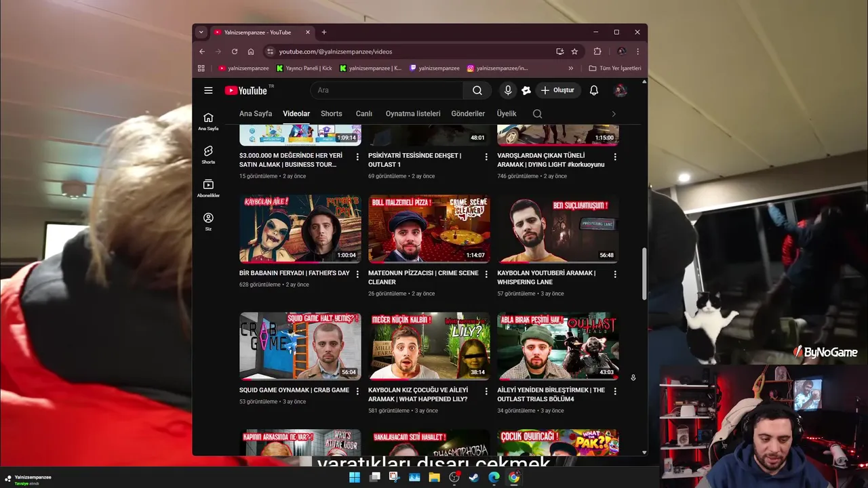This screenshot has height=488, width=868.
Task: Open Chrome's three-dot menu
Action: point(637,52)
